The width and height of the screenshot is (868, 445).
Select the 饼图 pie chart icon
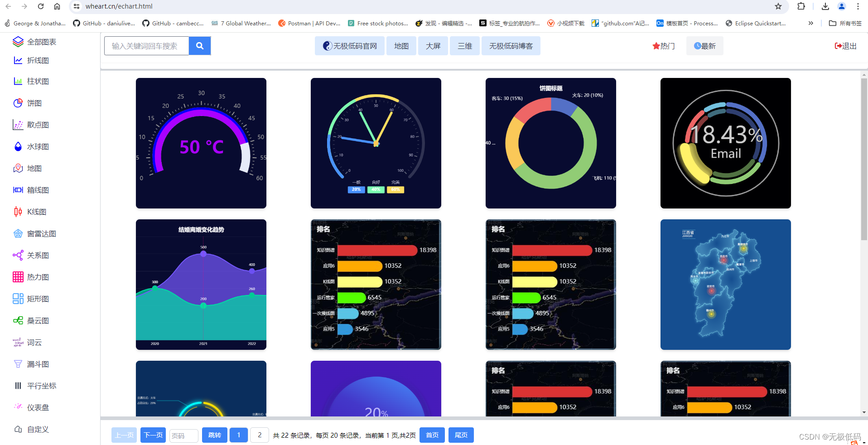coord(18,103)
